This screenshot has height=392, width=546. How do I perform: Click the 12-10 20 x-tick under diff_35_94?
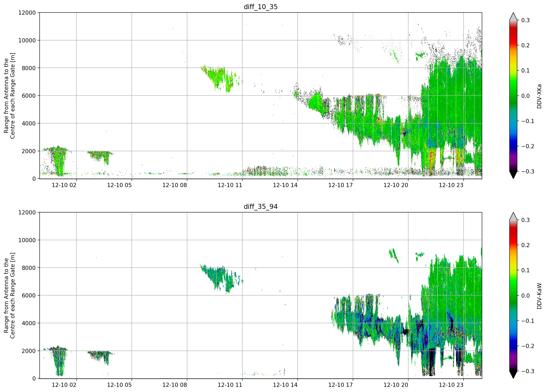396,385
